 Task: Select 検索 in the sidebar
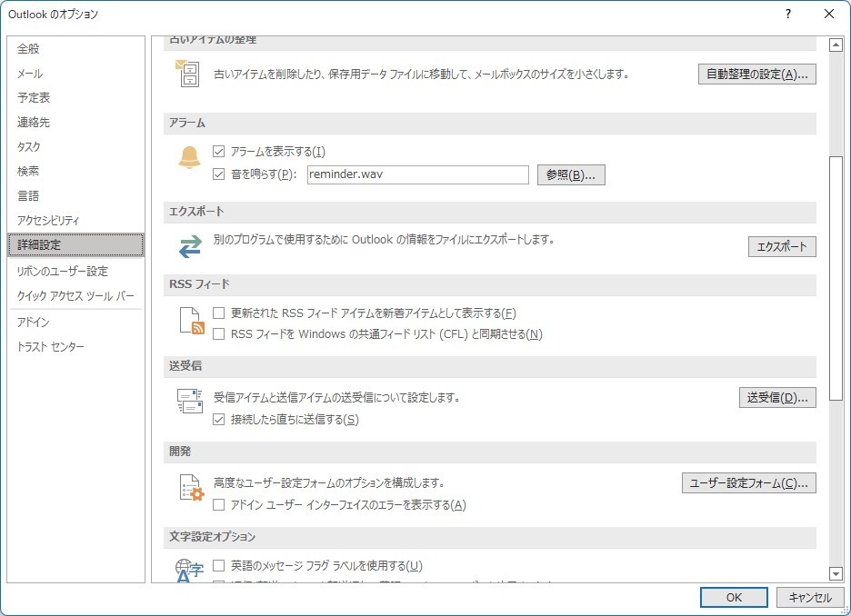pyautogui.click(x=76, y=171)
